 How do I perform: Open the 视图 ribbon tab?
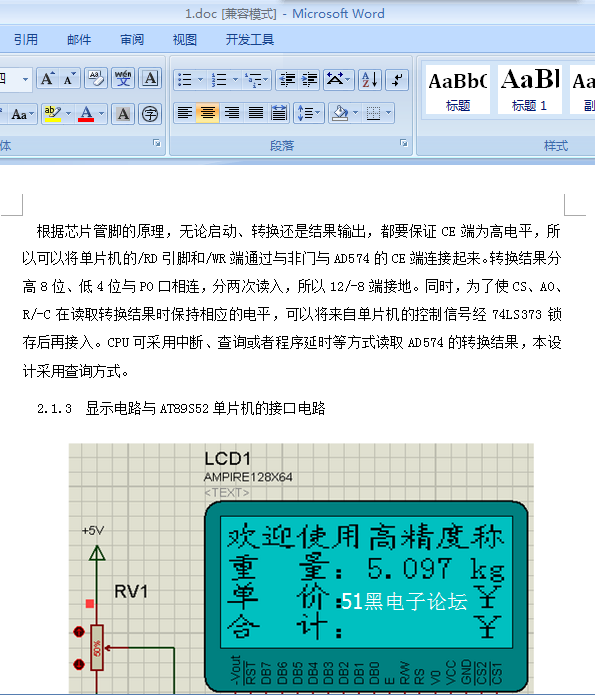185,40
